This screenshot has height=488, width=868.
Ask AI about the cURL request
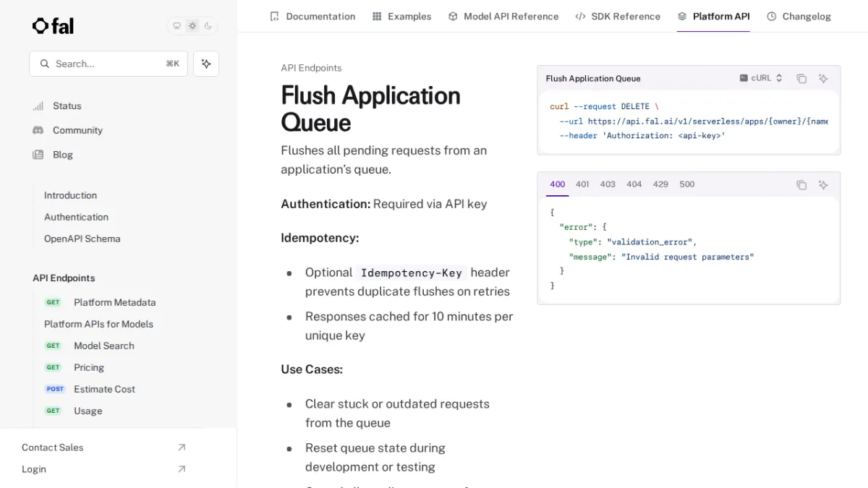click(x=823, y=78)
